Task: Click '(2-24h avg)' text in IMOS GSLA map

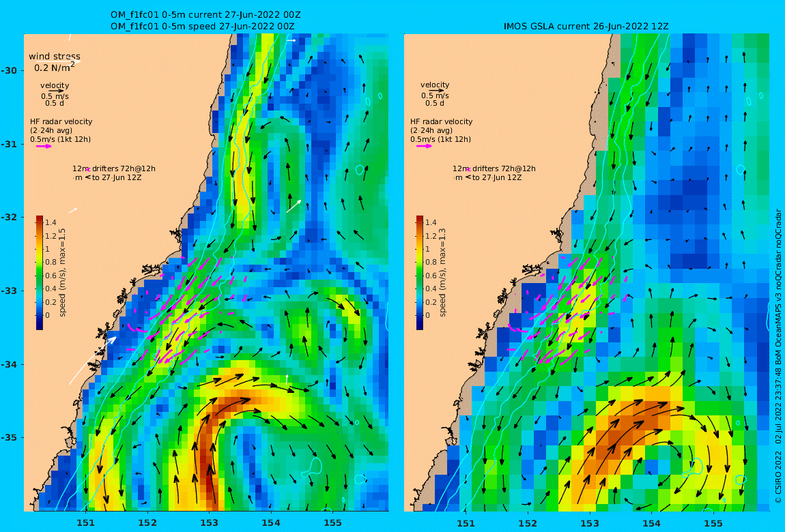Action: 431,130
